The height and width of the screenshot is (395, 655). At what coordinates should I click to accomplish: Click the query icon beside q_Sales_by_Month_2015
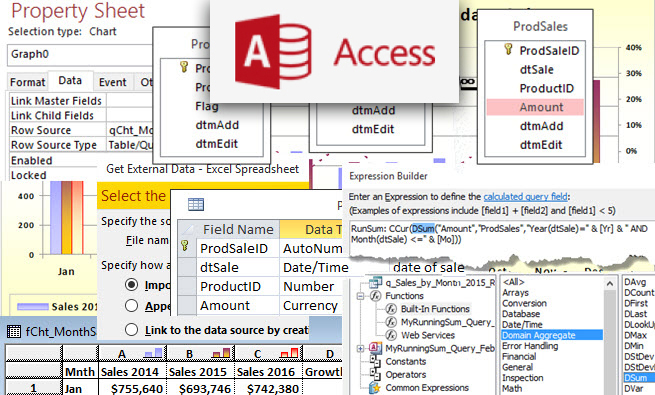click(376, 282)
